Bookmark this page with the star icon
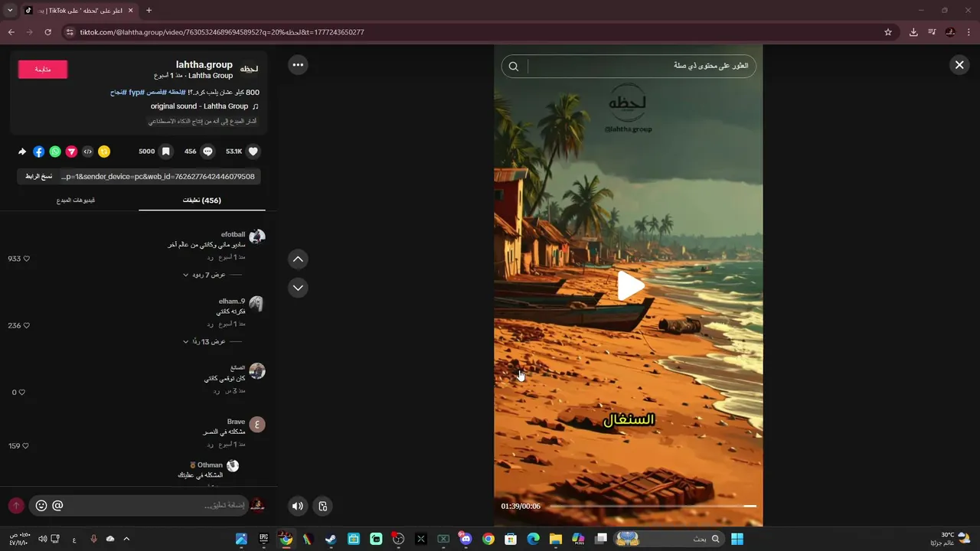The image size is (980, 551). (888, 32)
